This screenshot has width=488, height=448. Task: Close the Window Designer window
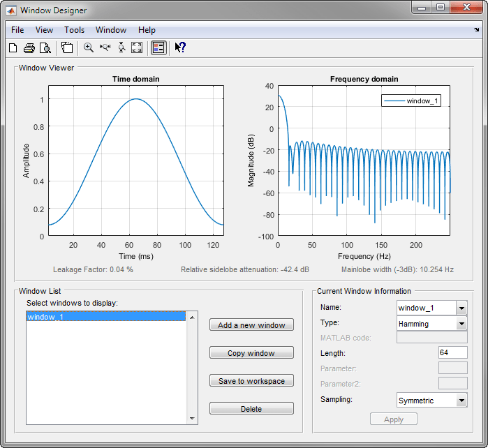coord(466,8)
